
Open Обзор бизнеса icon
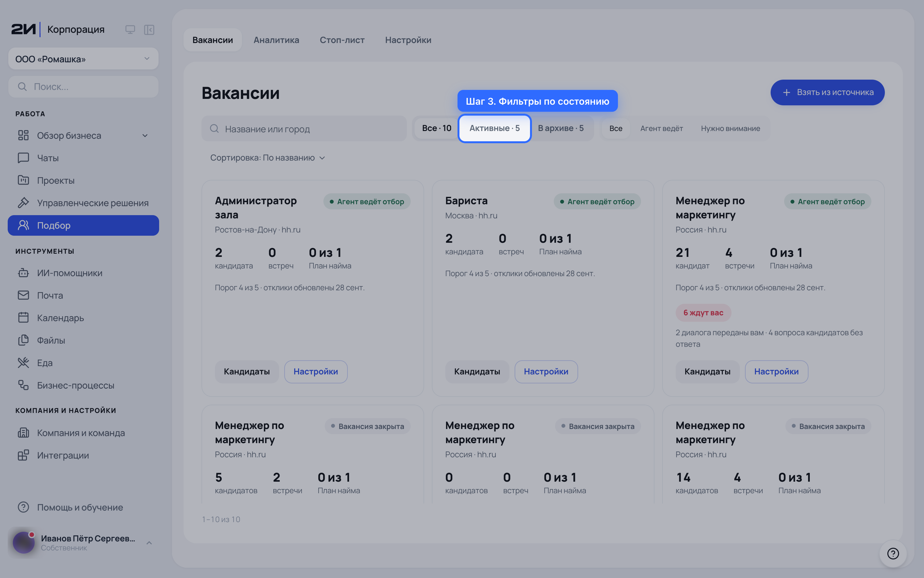23,135
